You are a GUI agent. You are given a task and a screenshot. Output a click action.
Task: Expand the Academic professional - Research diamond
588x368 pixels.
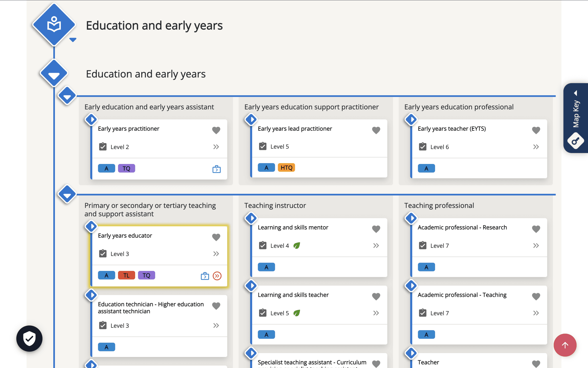(411, 218)
